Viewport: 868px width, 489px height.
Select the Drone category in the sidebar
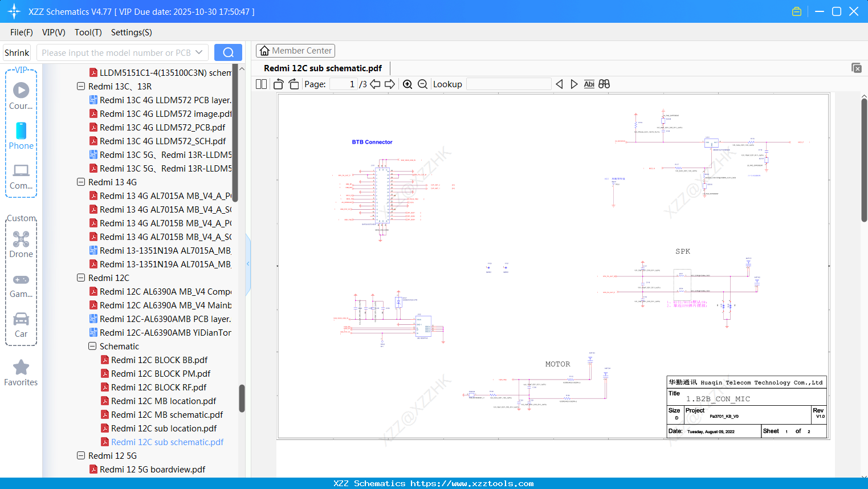point(21,244)
